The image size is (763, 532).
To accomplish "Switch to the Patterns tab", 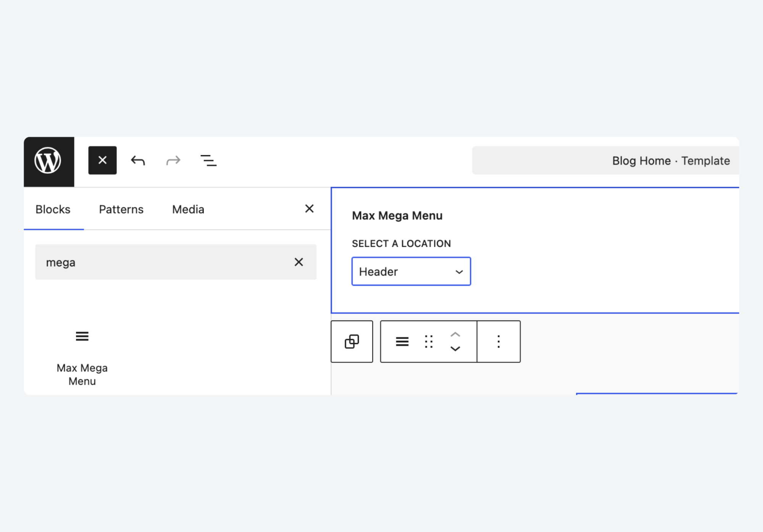I will [x=121, y=210].
